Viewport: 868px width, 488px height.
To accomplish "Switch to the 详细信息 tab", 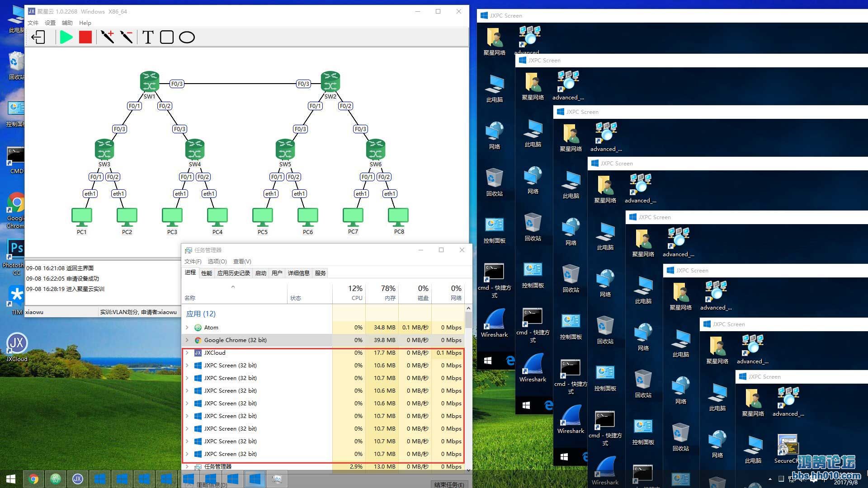I will click(x=299, y=273).
